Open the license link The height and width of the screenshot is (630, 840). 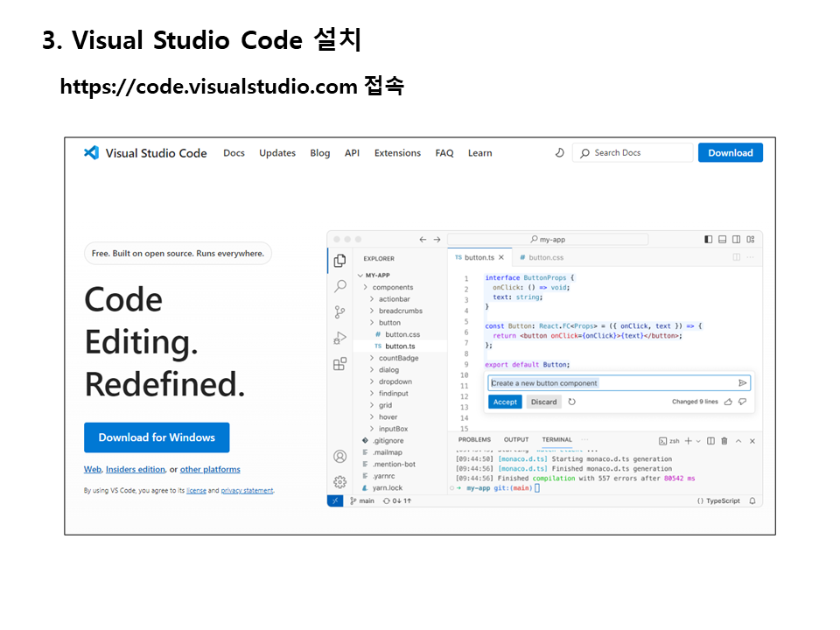pos(196,490)
